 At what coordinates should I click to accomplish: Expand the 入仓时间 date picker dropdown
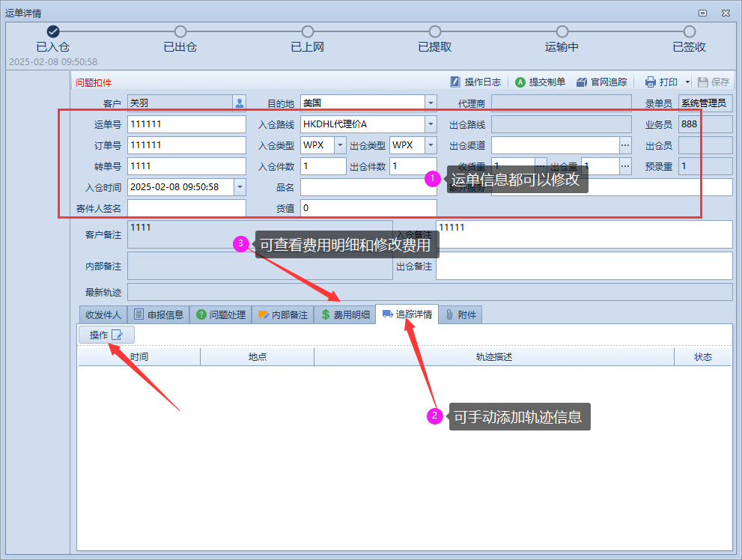coord(240,187)
